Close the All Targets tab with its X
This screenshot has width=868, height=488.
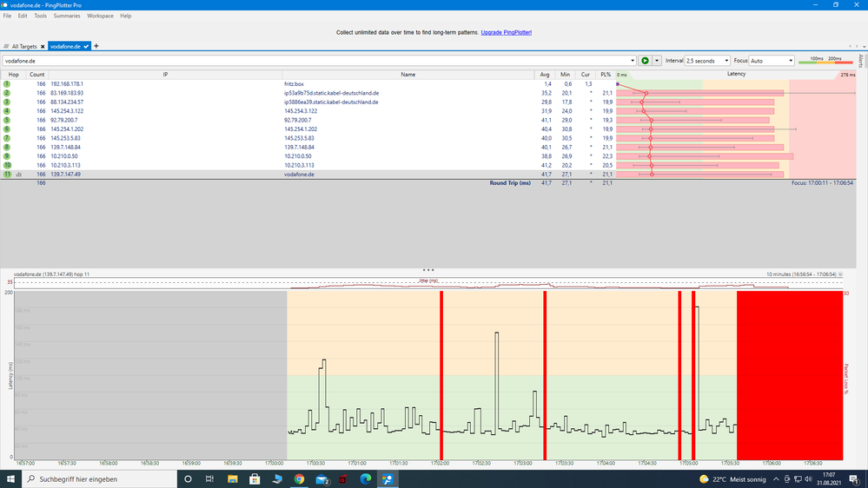pos(43,47)
